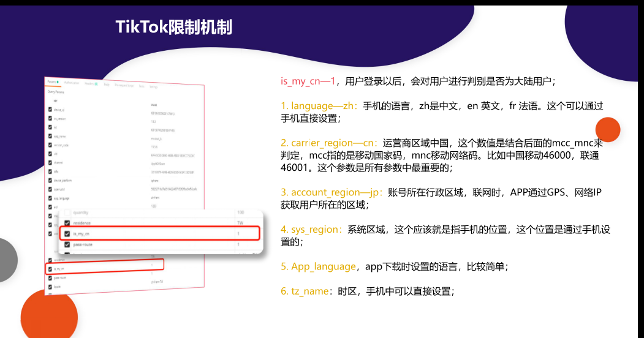This screenshot has width=644, height=338.
Task: Uncheck the device_id parameter checkbox
Action: (x=50, y=110)
